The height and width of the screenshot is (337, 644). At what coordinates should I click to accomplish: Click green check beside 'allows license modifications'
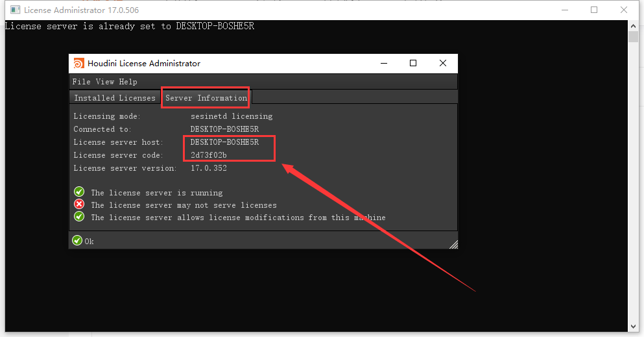79,217
